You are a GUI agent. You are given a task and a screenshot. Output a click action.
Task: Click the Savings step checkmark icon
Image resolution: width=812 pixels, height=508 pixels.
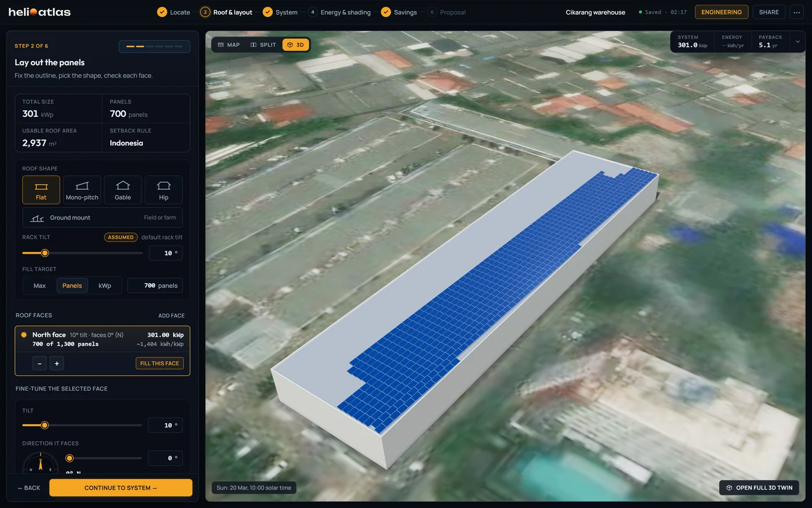point(386,12)
